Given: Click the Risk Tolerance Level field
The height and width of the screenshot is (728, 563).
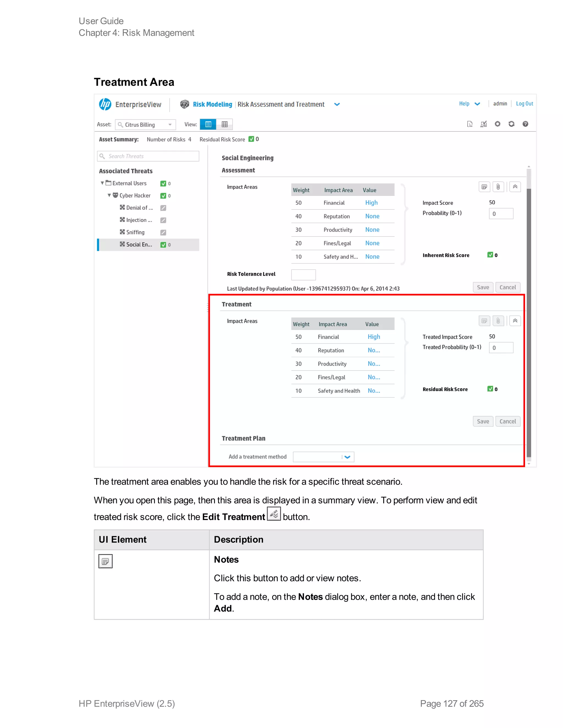Looking at the screenshot, I should pyautogui.click(x=303, y=275).
